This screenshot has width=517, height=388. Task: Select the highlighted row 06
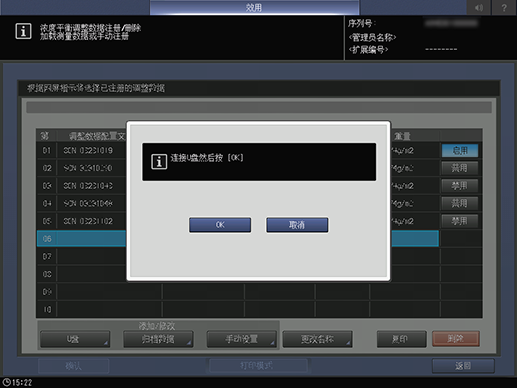237,239
